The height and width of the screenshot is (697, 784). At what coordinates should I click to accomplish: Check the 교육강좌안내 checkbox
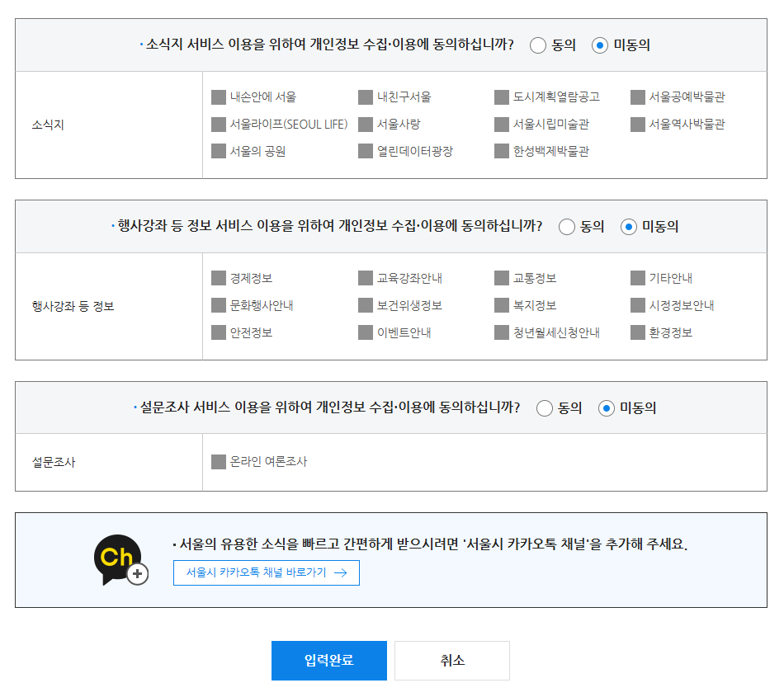point(366,278)
